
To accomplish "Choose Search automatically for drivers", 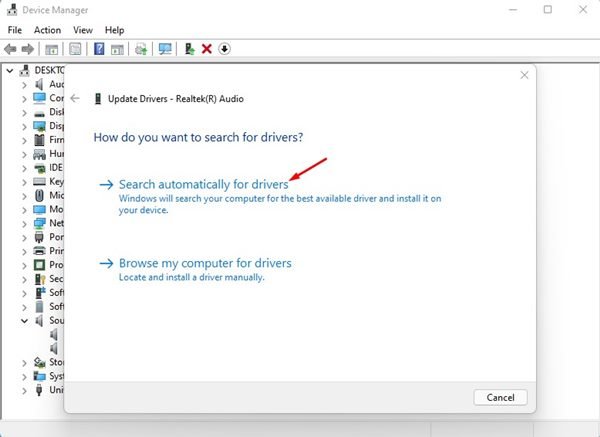I will point(204,184).
